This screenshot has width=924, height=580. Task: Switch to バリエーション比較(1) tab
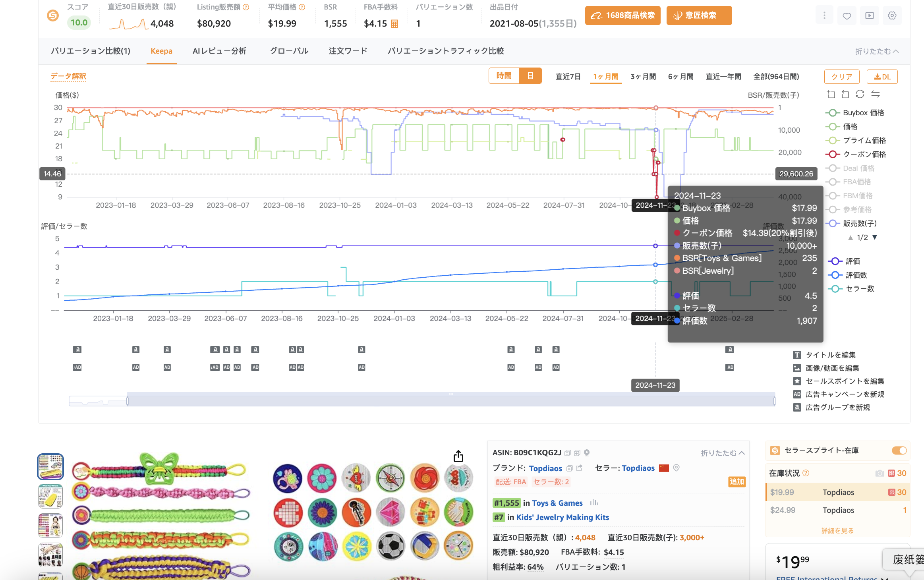coord(91,51)
